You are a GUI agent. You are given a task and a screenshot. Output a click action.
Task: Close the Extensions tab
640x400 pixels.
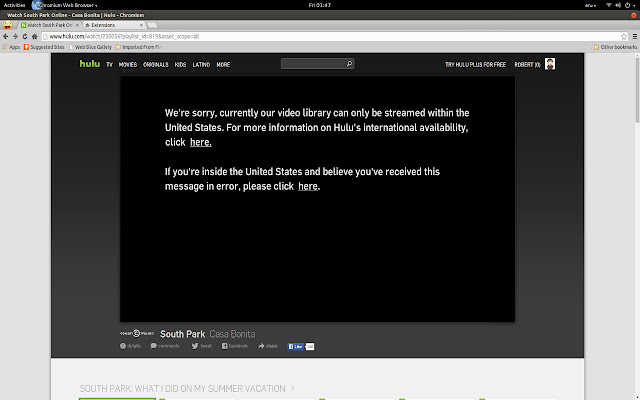(x=141, y=25)
